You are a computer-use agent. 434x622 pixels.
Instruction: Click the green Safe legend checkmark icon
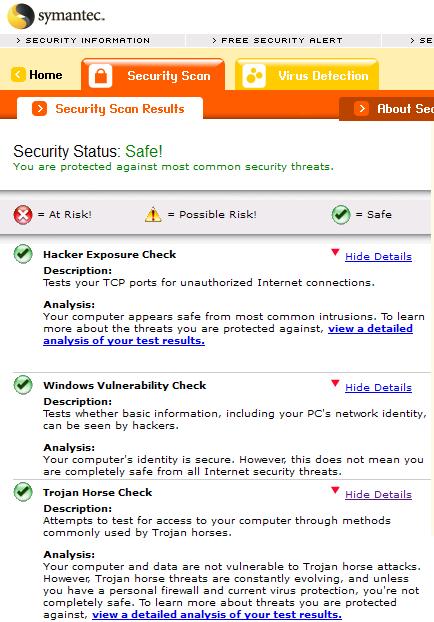tap(341, 215)
